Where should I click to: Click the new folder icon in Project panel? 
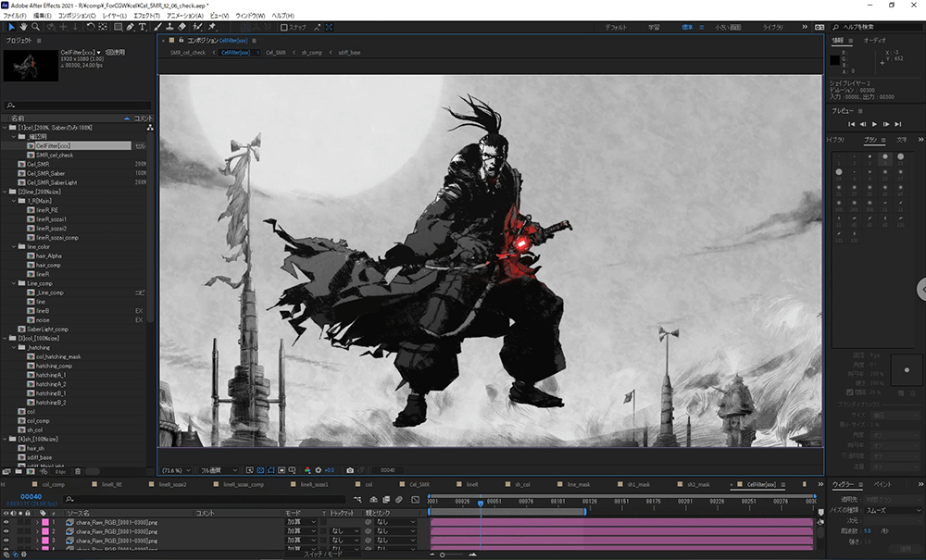[19, 471]
